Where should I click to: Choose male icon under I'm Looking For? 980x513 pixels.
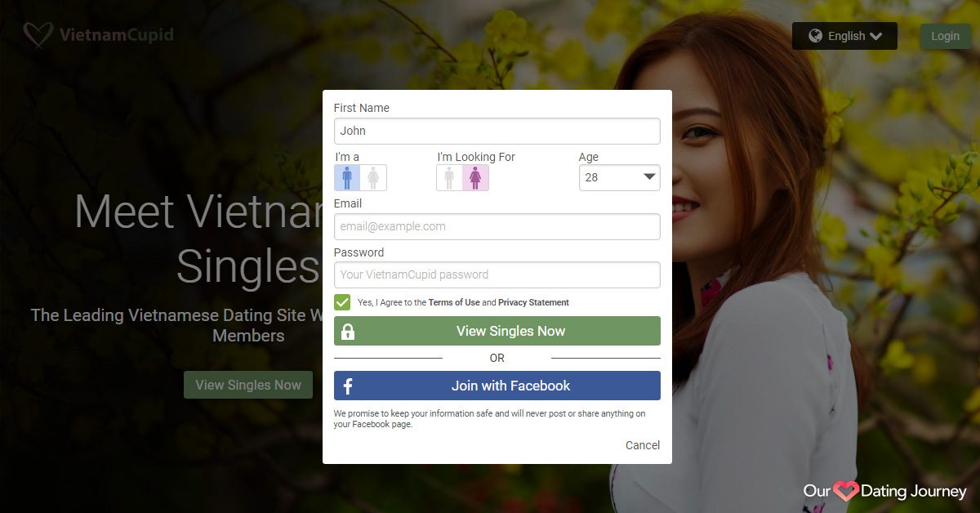(449, 178)
